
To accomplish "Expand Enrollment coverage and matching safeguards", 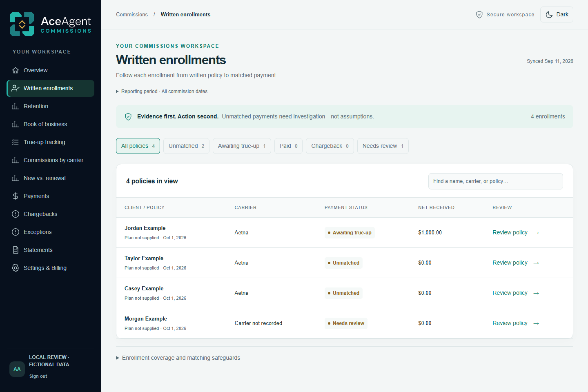I will pyautogui.click(x=178, y=358).
